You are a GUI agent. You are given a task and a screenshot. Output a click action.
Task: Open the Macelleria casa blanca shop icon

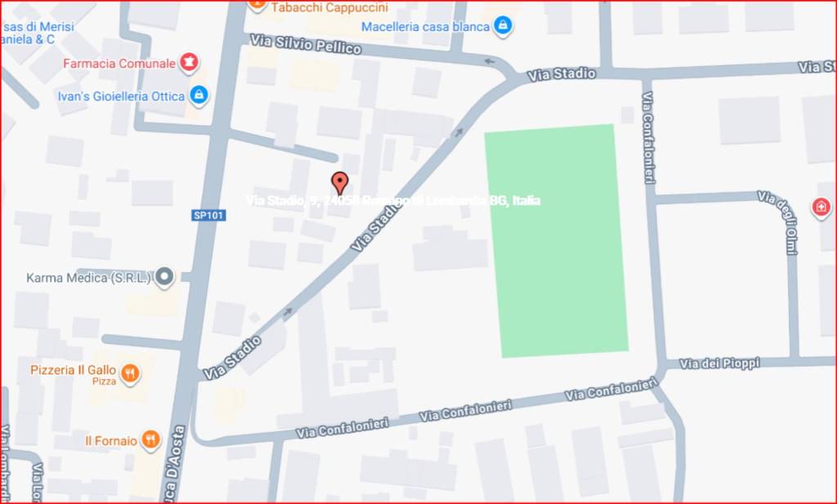(503, 25)
